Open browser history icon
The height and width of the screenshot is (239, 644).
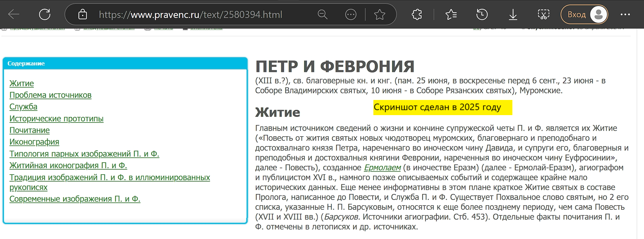click(482, 14)
